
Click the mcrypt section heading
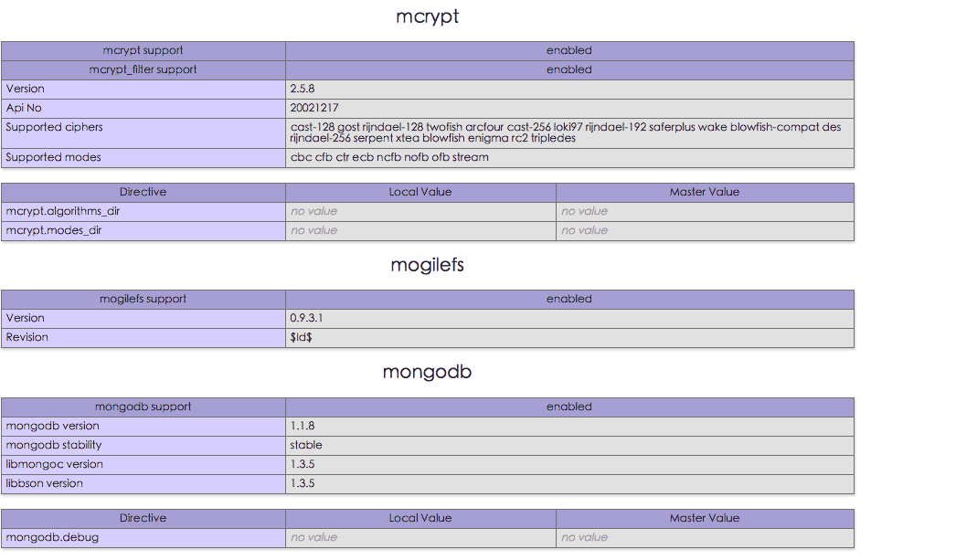tap(427, 16)
